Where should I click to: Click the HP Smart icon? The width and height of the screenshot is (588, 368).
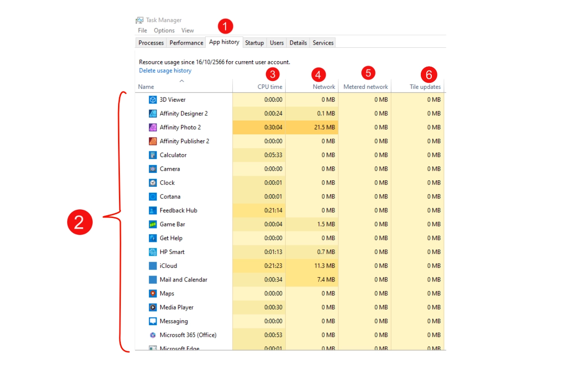153,252
